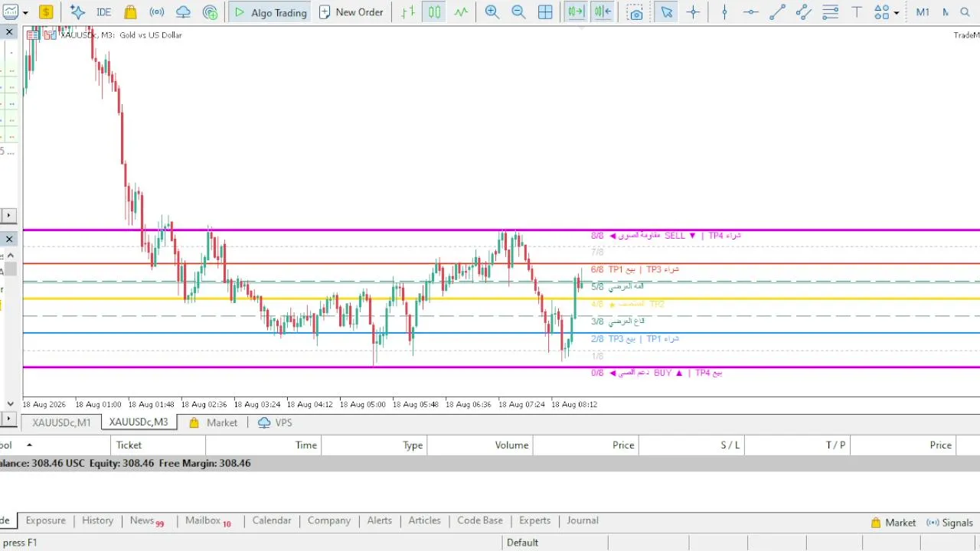Open the Experts tab
980x551 pixels.
coord(534,520)
